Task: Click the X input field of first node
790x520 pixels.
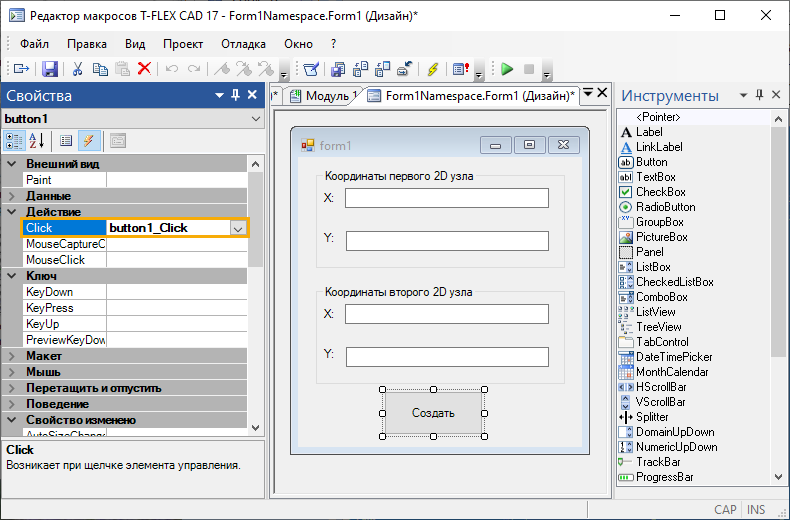Action: (x=446, y=198)
